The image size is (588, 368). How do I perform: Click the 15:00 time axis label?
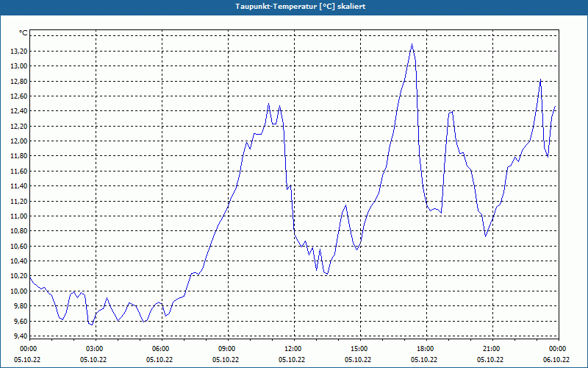(360, 349)
